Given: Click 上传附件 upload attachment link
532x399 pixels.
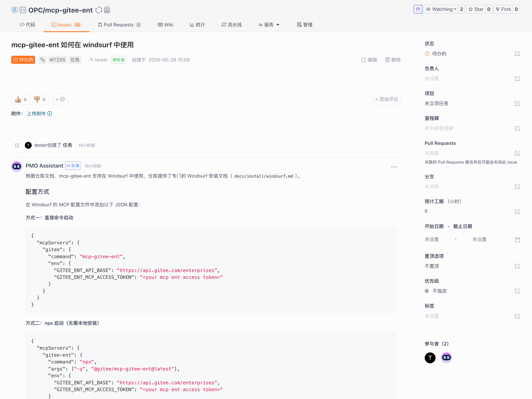Looking at the screenshot, I should click(x=40, y=114).
